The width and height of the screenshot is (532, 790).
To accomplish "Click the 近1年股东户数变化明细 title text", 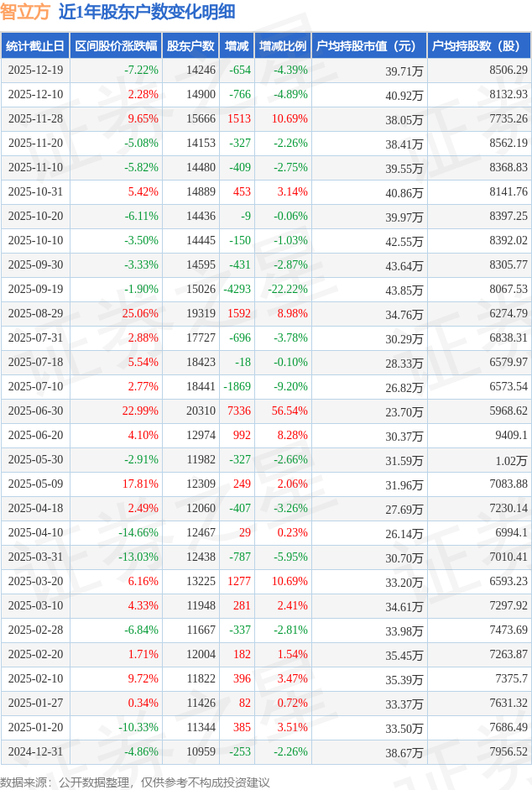I will pos(147,12).
